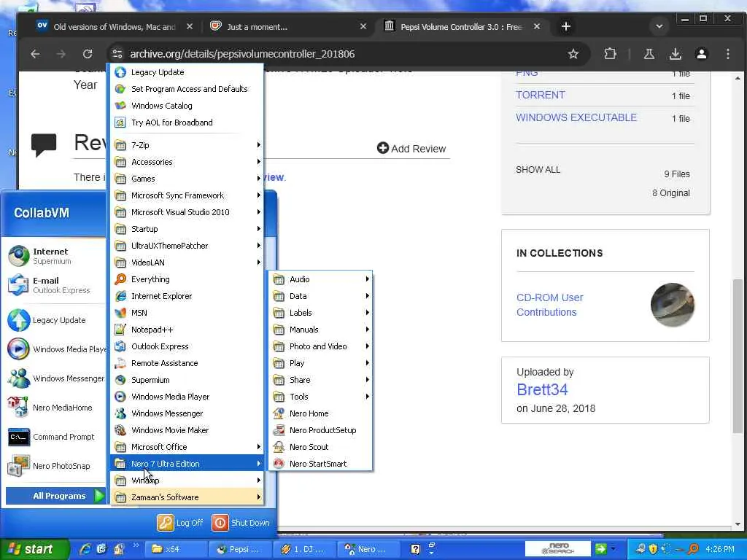Expand the 7-Zip program folder
This screenshot has width=747, height=560.
(187, 145)
